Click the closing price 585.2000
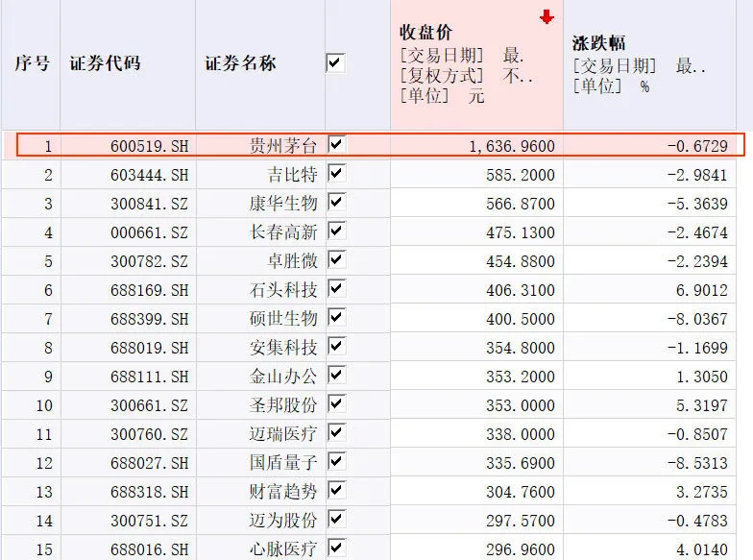Image resolution: width=753 pixels, height=560 pixels. pos(521,175)
